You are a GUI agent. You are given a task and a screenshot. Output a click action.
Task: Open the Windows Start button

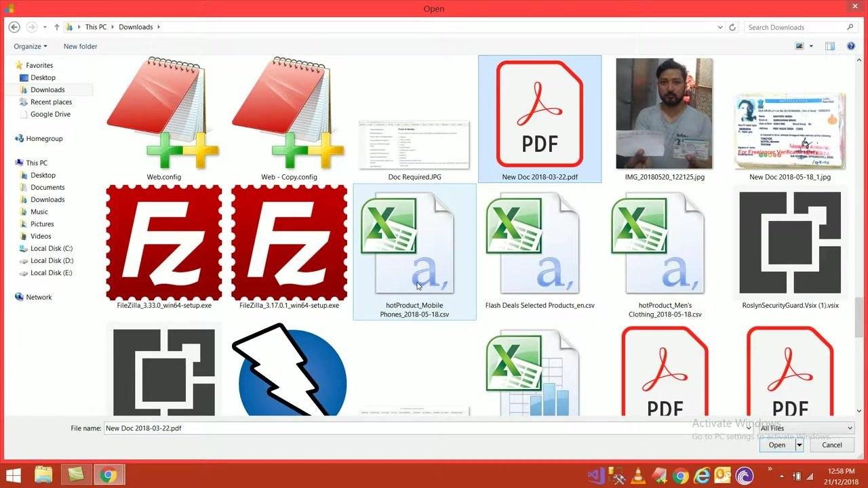coord(13,475)
